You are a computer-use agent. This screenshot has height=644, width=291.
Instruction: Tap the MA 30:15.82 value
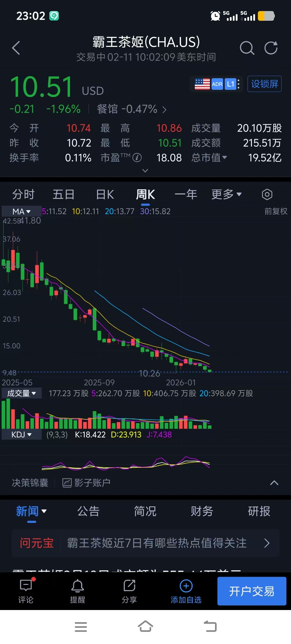[155, 211]
